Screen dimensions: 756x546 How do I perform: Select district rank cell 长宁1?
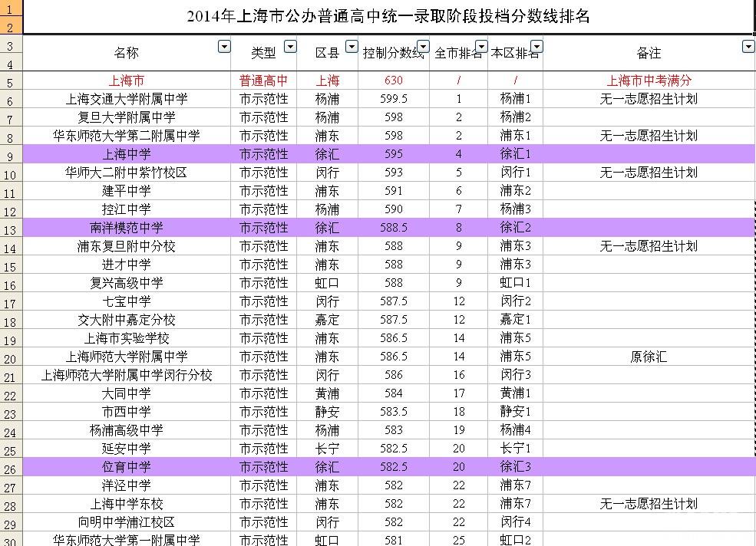(516, 449)
